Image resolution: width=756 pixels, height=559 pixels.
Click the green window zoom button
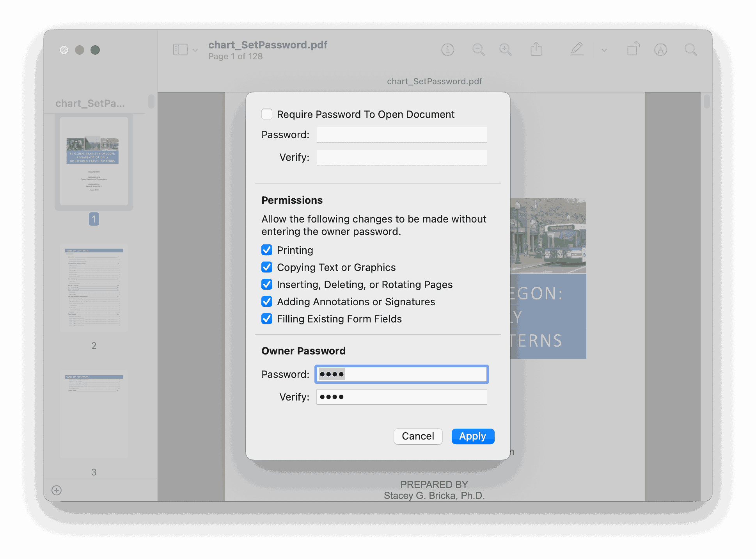pos(95,50)
